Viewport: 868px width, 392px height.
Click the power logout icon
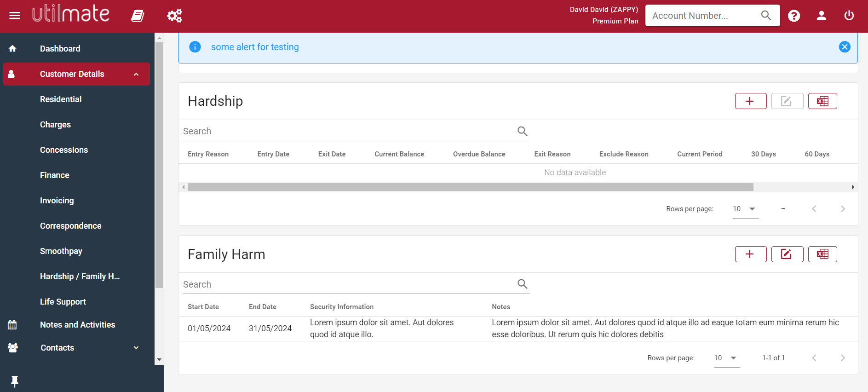pyautogui.click(x=849, y=16)
